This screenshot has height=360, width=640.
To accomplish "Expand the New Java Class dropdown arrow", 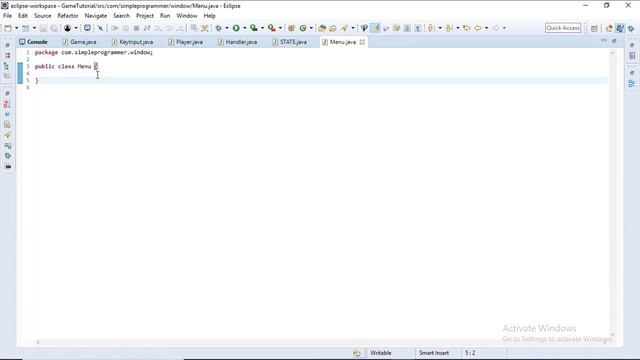I will 311,28.
